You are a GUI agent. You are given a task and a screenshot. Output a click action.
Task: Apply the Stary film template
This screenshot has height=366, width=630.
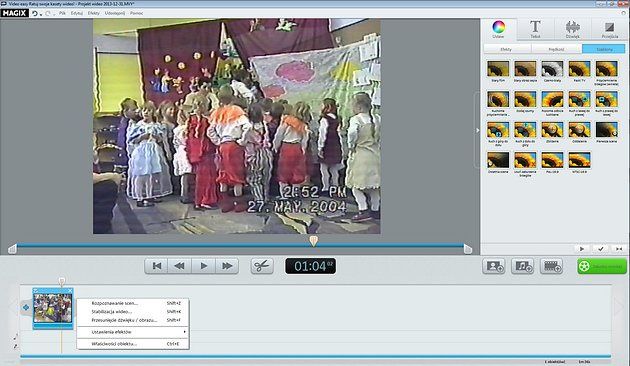498,69
